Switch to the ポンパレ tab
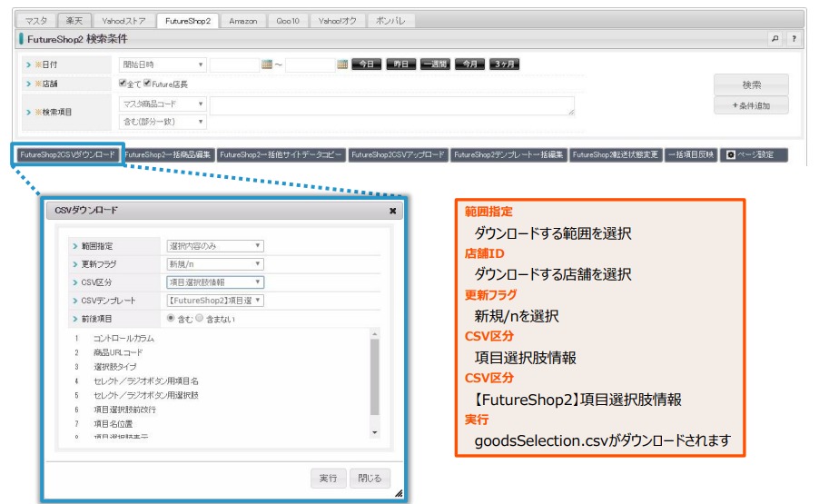This screenshot has width=819, height=504. (x=390, y=21)
